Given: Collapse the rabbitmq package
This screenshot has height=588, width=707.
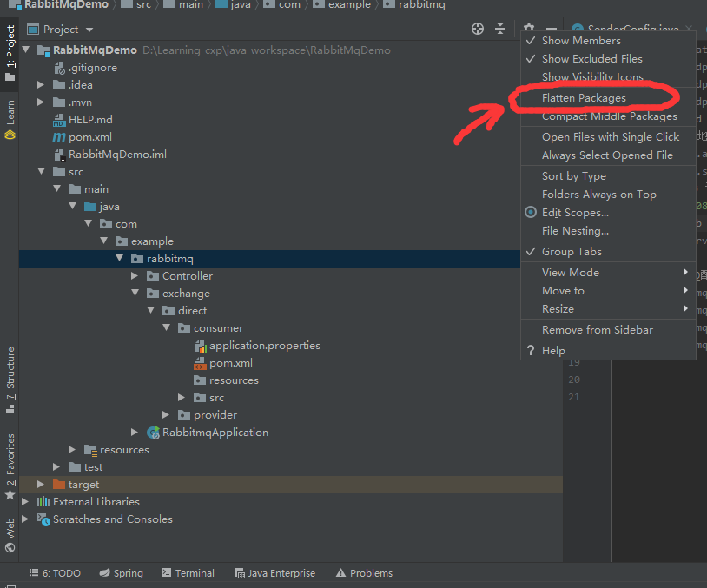Looking at the screenshot, I should tap(119, 258).
